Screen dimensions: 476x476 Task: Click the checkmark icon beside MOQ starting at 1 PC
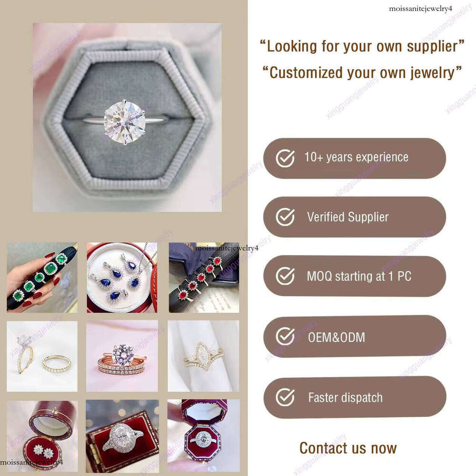pos(285,276)
